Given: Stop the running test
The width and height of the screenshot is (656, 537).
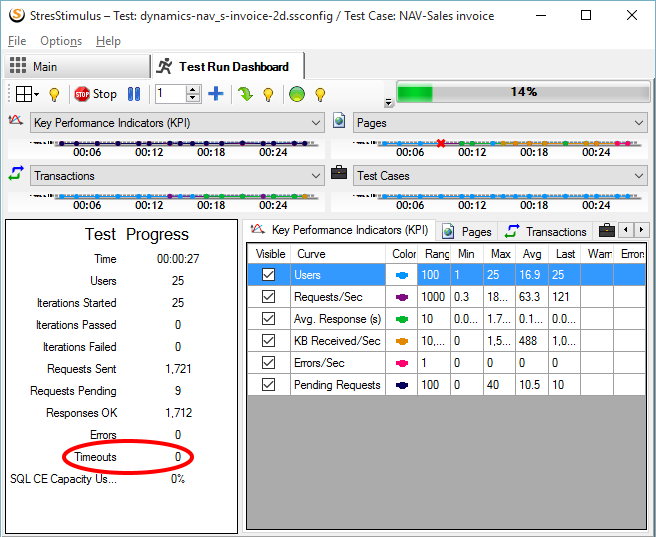Looking at the screenshot, I should pos(95,94).
